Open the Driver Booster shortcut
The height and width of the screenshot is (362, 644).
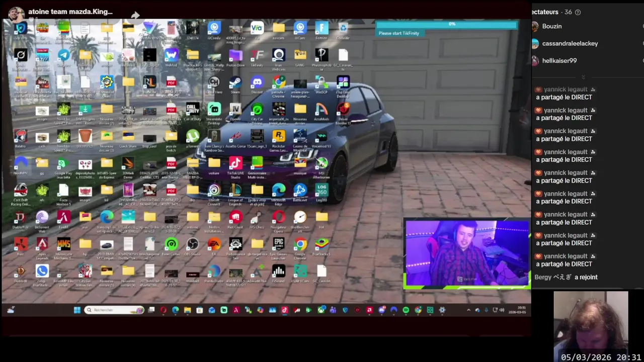click(343, 112)
